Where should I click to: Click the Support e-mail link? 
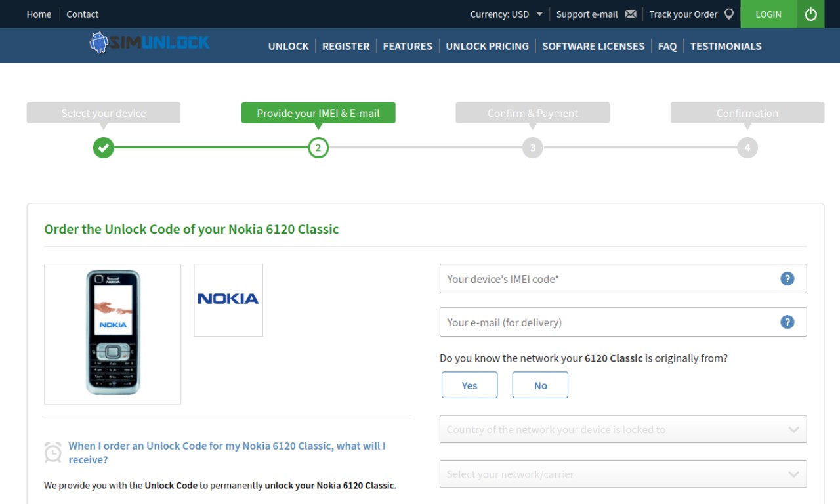point(587,14)
